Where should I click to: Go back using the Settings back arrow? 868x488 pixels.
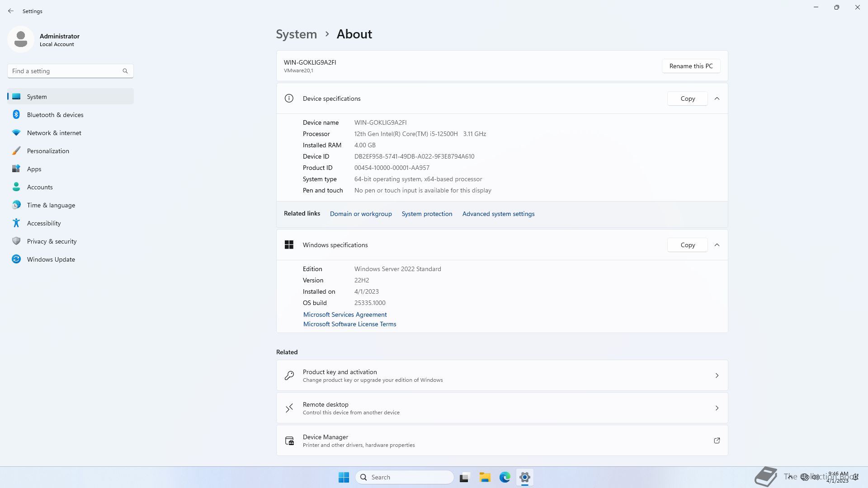coord(11,11)
